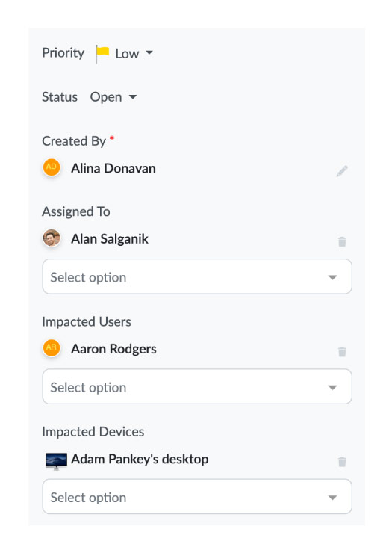Click the Low priority value text

click(x=127, y=54)
